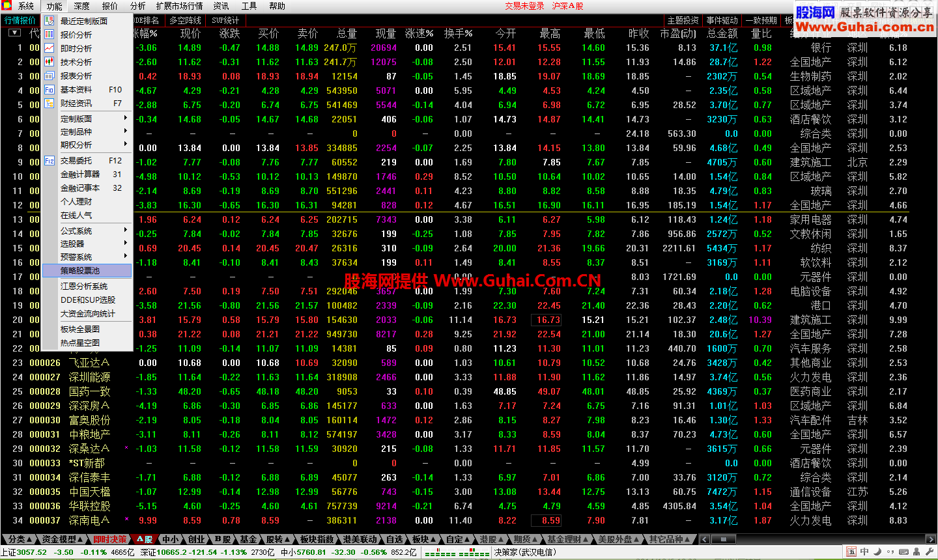This screenshot has width=938, height=560.
Task: Click the horizontal scrollbar right arrow
Action: point(931,539)
